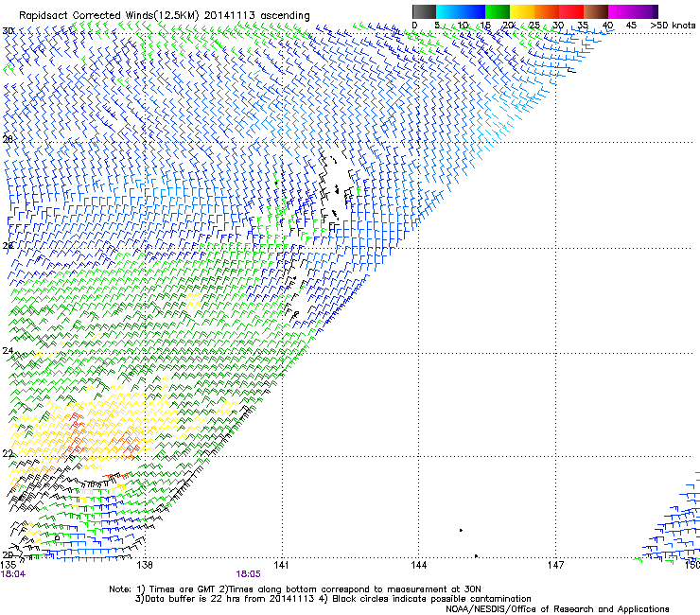Select the green 15-20 knots swatch
The width and height of the screenshot is (700, 615).
pos(498,11)
